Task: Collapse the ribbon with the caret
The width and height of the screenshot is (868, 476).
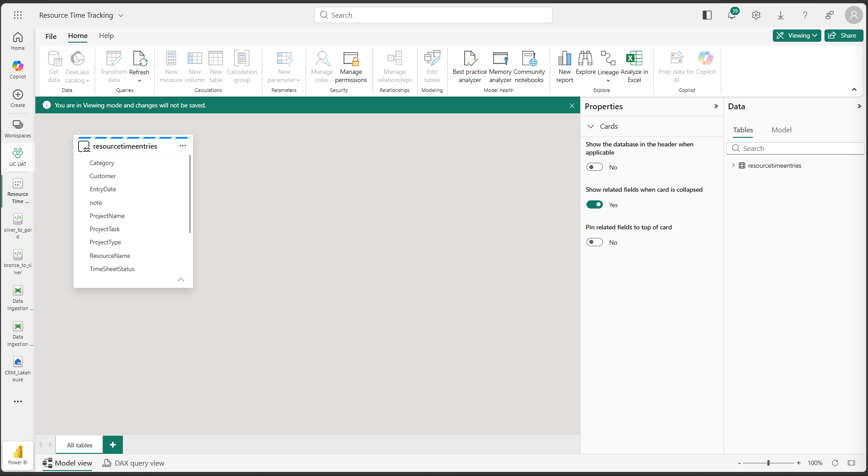Action: (x=854, y=90)
